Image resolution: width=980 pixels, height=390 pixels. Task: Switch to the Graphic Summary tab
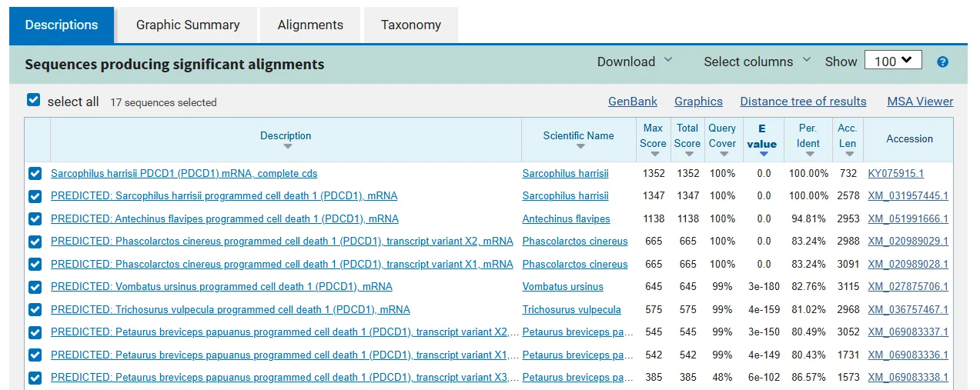pyautogui.click(x=188, y=25)
